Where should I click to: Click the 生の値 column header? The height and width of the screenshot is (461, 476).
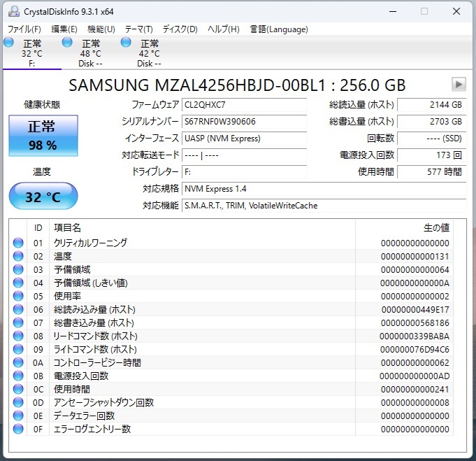click(436, 227)
